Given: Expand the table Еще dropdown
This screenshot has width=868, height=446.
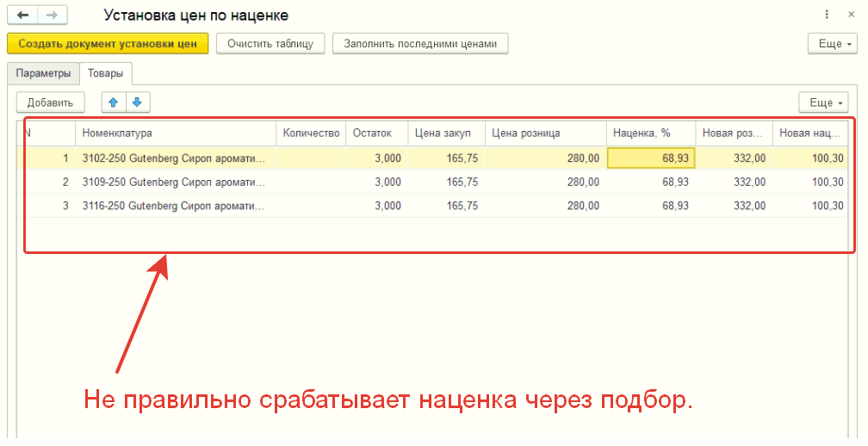Looking at the screenshot, I should (x=823, y=102).
